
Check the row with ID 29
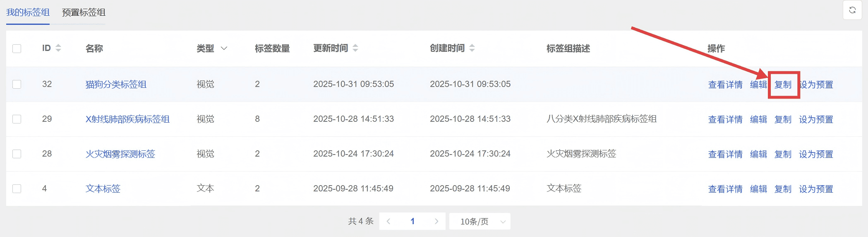pos(17,119)
